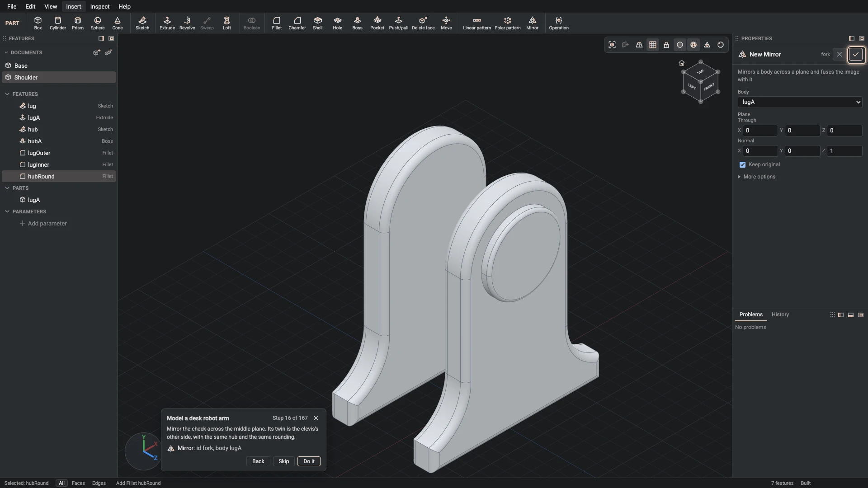Open the File menu
This screenshot has width=868, height=488.
tap(12, 6)
